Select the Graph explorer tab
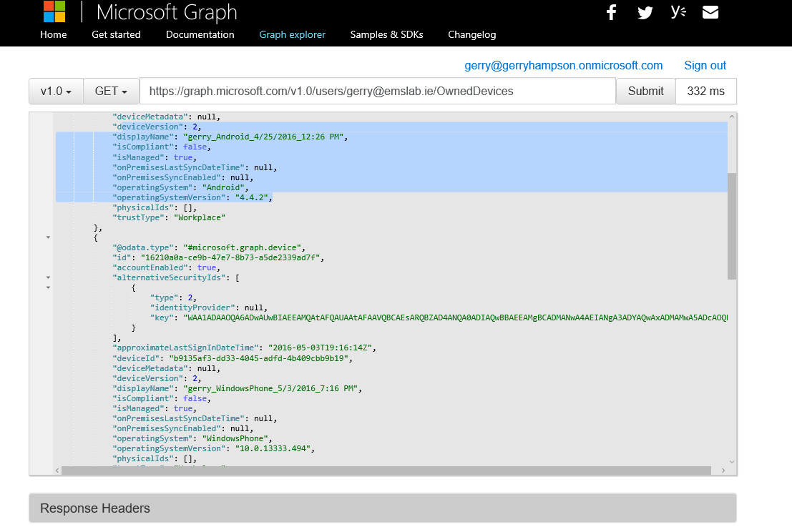 coord(292,34)
